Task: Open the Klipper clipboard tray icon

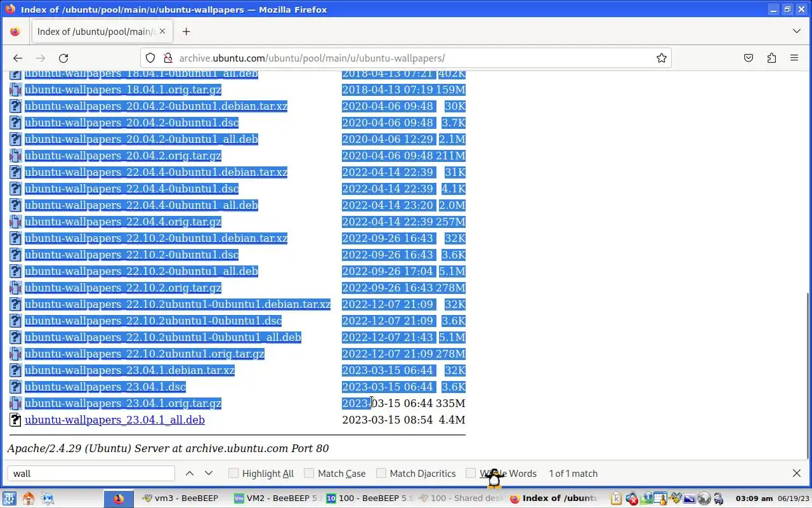Action: [x=616, y=498]
